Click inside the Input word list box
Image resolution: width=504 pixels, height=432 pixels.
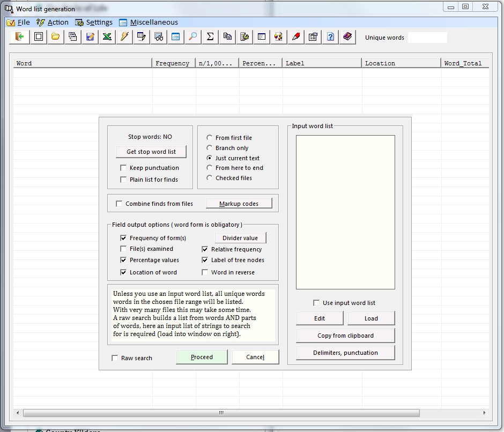[345, 212]
